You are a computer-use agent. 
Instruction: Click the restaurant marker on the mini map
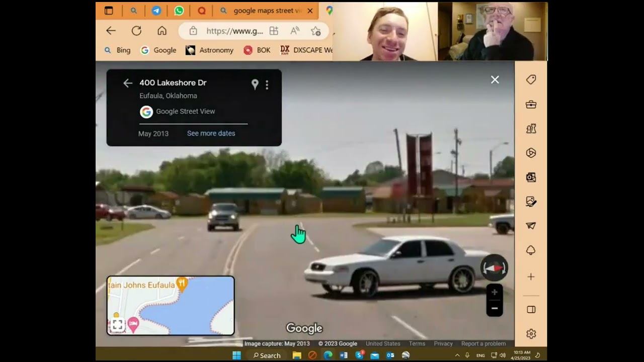pos(182,284)
